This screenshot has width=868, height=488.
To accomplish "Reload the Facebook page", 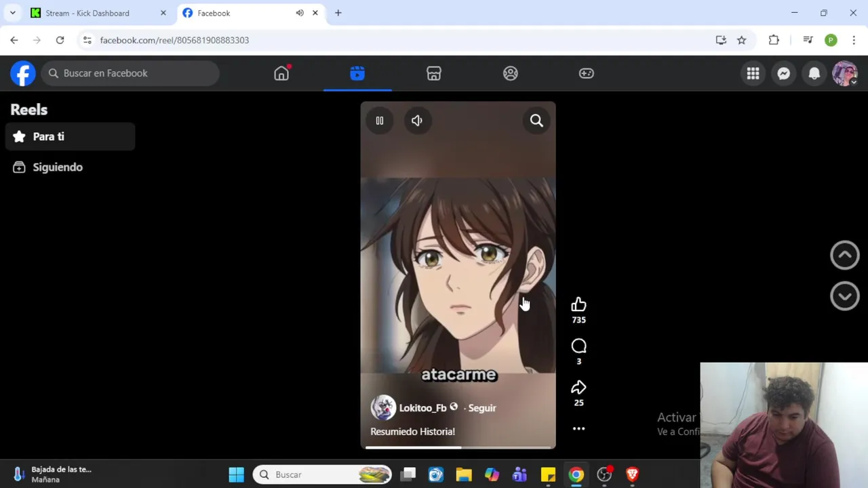I will pos(60,40).
